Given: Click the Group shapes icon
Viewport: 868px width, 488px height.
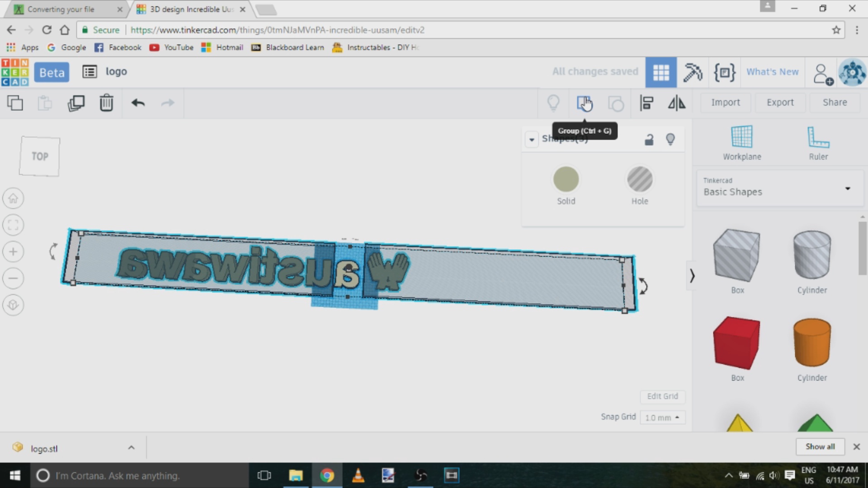Looking at the screenshot, I should pyautogui.click(x=584, y=103).
